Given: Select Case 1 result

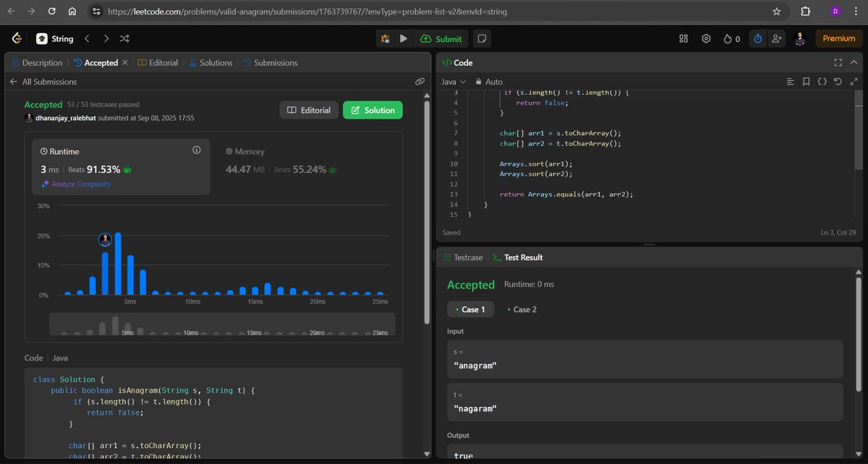Looking at the screenshot, I should click(x=470, y=309).
